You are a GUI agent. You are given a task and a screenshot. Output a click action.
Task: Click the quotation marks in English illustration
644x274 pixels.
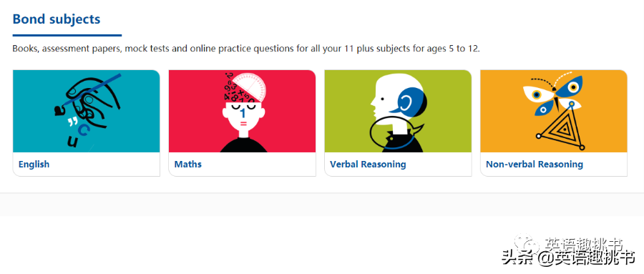coord(73,122)
